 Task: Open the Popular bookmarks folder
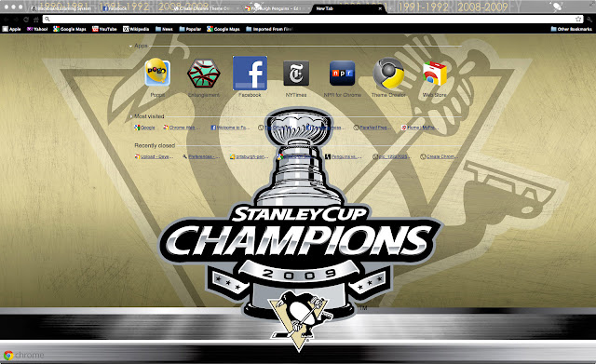click(x=190, y=29)
